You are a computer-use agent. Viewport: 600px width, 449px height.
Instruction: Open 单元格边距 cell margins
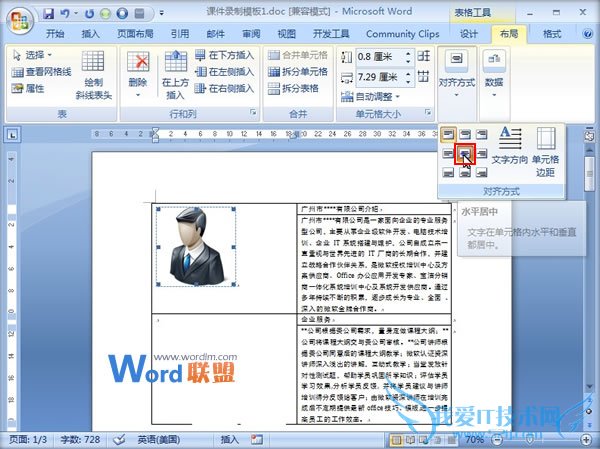(x=546, y=152)
